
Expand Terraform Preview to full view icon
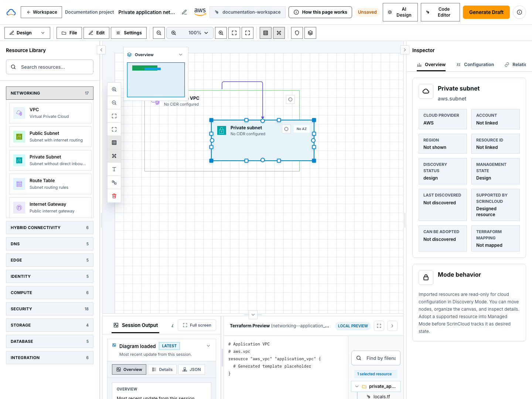pyautogui.click(x=379, y=326)
